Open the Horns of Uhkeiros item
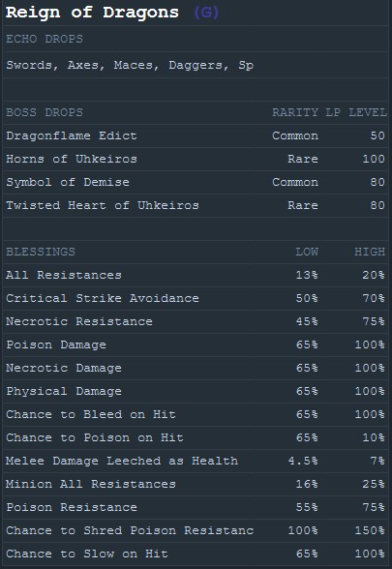 click(x=72, y=159)
